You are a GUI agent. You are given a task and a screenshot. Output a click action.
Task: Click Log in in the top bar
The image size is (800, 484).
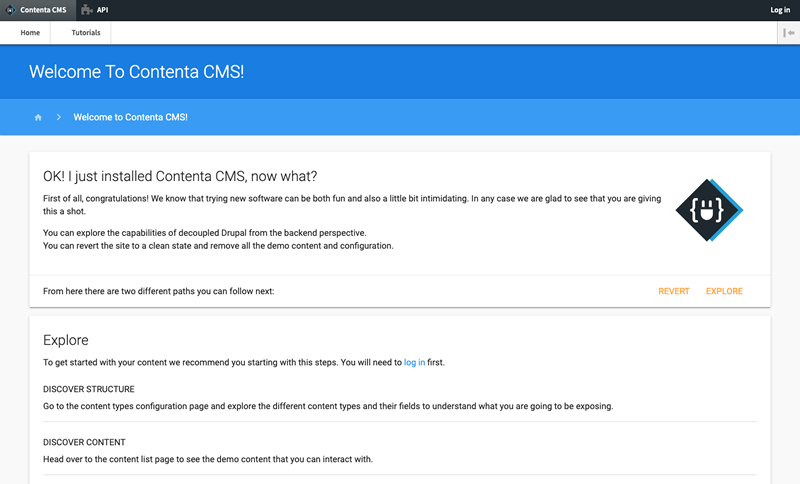[780, 10]
